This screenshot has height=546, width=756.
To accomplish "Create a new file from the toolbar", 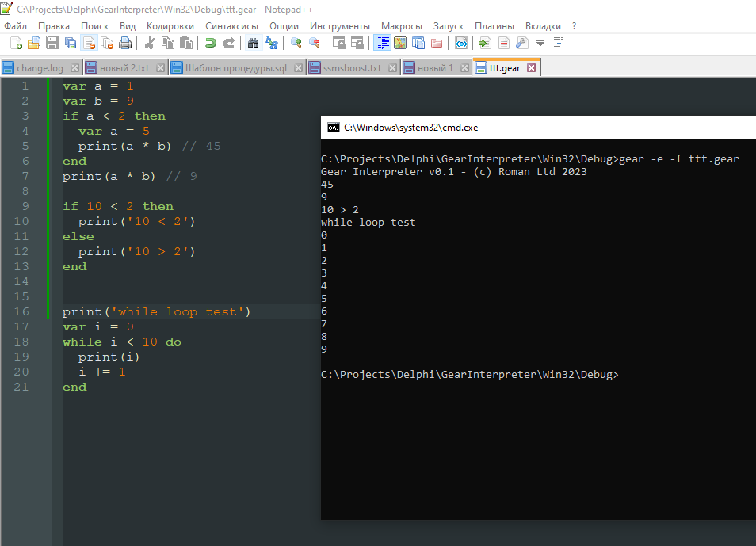I will pos(16,43).
